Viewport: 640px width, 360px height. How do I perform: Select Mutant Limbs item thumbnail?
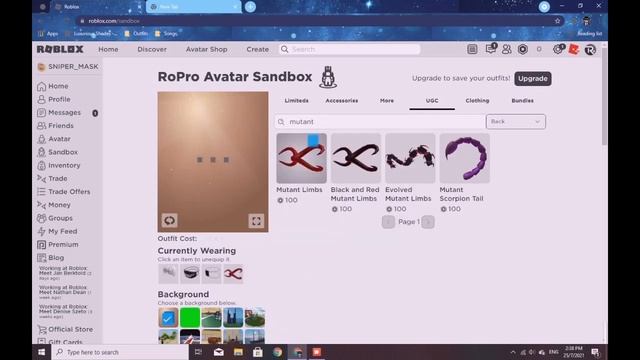pos(301,158)
